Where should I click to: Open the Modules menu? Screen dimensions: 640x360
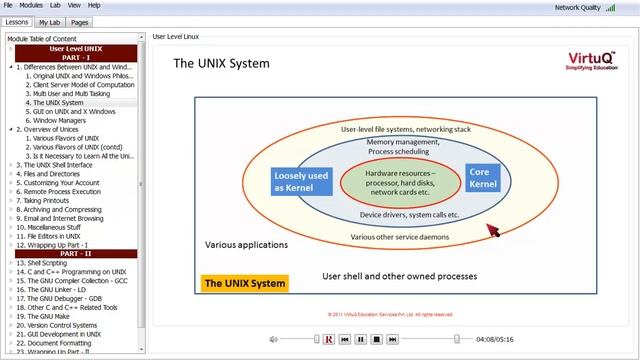pos(31,5)
